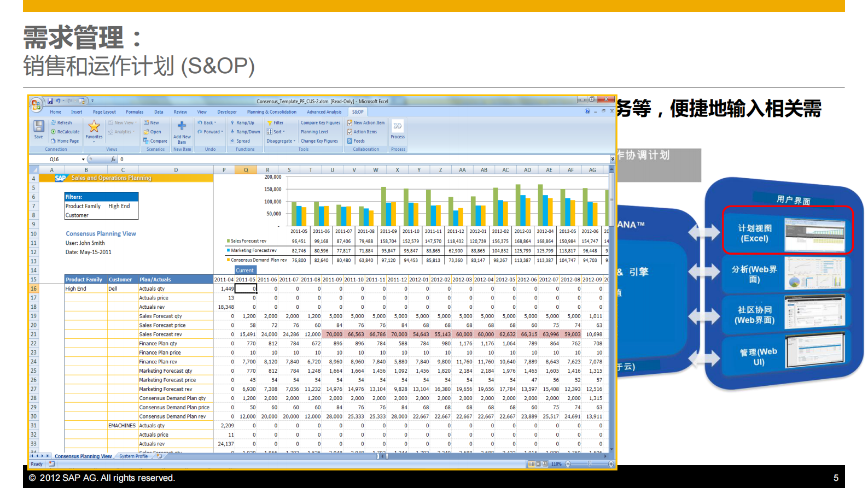The height and width of the screenshot is (488, 868).
Task: Click the vertical scrollbar down arrow
Action: point(611,450)
